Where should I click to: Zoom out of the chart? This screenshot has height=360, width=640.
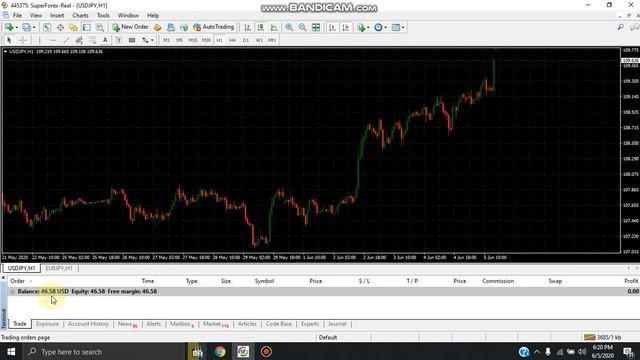tap(302, 27)
